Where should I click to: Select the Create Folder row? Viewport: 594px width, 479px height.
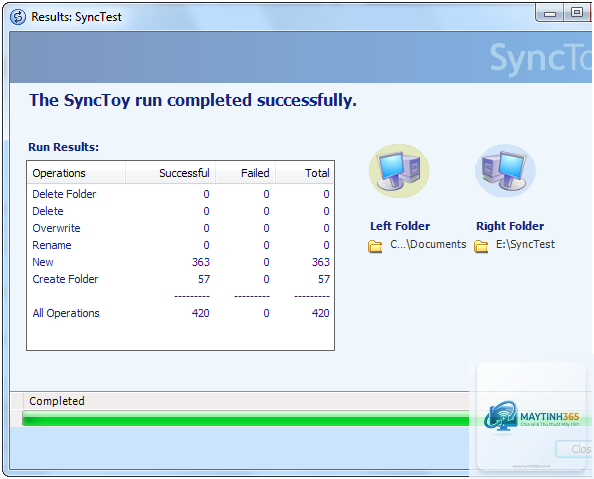181,279
